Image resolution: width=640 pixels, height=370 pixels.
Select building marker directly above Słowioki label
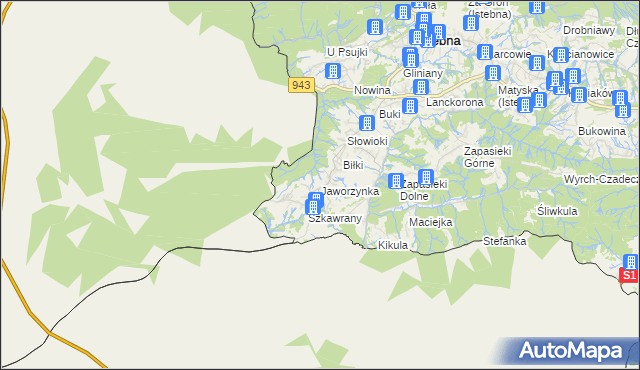(x=367, y=123)
